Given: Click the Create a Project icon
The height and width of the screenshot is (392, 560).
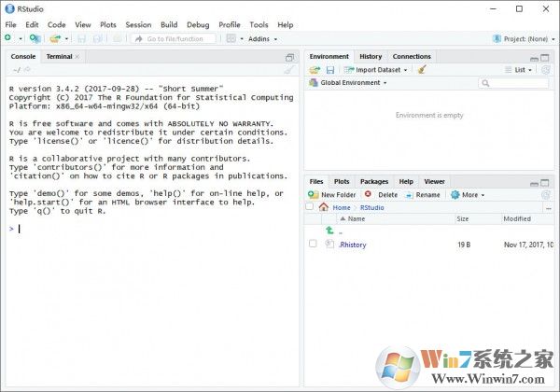Looking at the screenshot, I should click(x=35, y=38).
